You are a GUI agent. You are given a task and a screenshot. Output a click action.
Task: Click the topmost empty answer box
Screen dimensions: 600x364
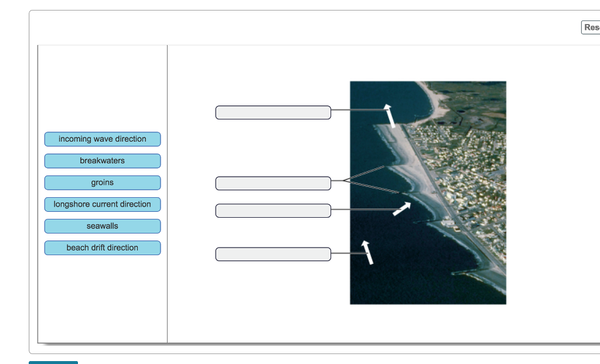(273, 112)
